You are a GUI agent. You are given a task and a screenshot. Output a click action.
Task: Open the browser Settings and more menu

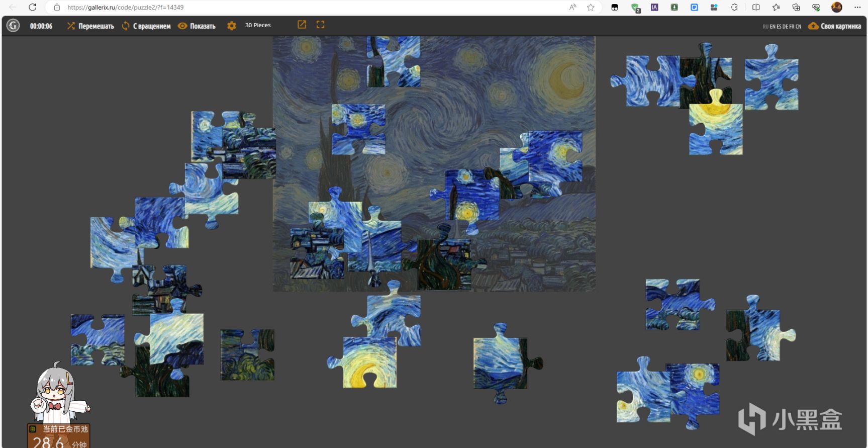857,7
